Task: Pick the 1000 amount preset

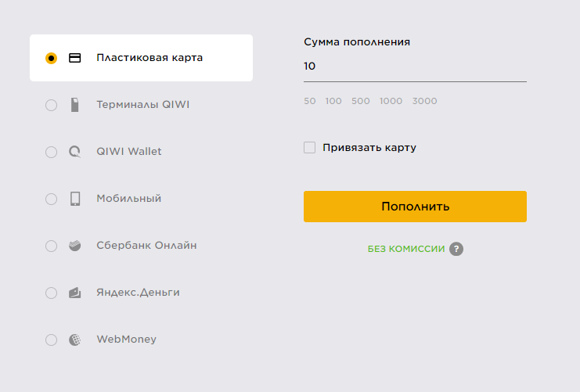Action: click(391, 101)
